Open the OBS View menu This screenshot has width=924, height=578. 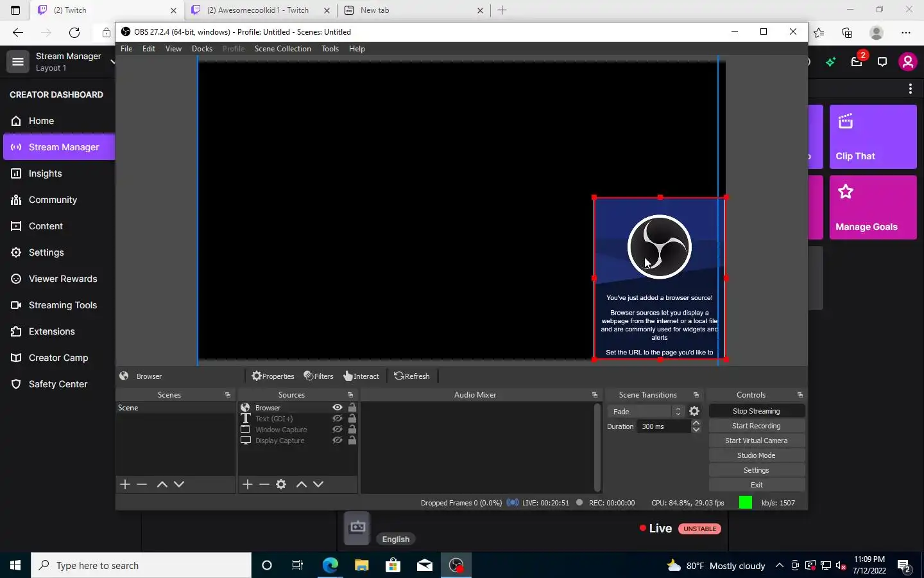(x=173, y=49)
